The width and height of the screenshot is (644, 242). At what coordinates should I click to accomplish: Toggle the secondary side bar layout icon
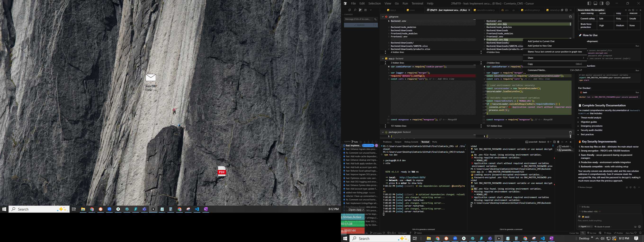(601, 3)
